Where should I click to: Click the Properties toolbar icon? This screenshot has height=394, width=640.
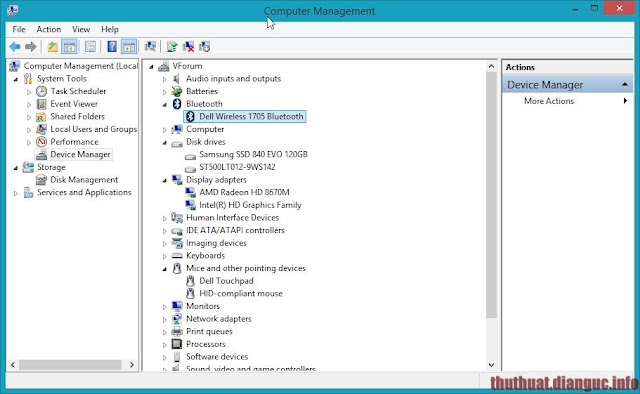pos(90,47)
